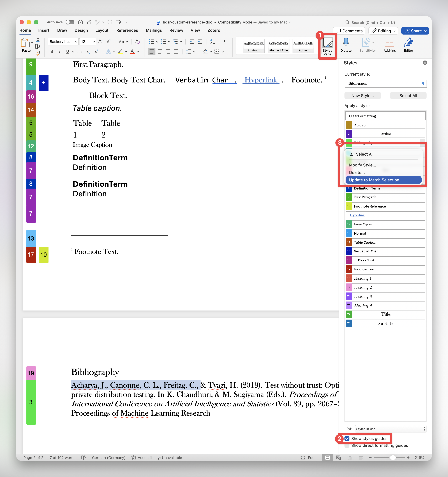Enable Show direct formatting guides checkbox
Image resolution: width=448 pixels, height=477 pixels.
point(347,446)
